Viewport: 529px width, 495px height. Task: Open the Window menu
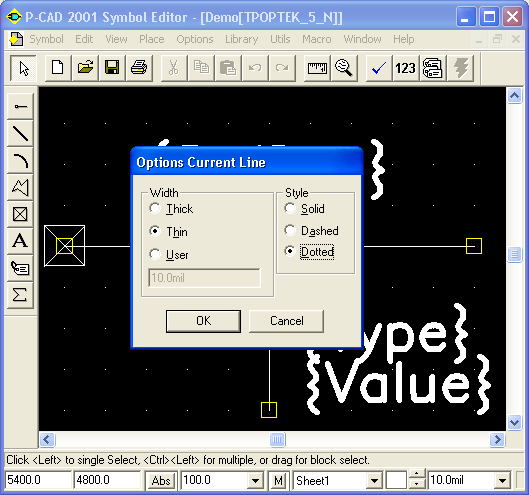pos(362,39)
